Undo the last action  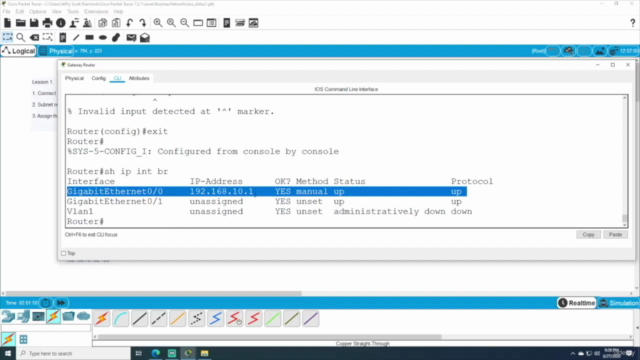(130, 23)
